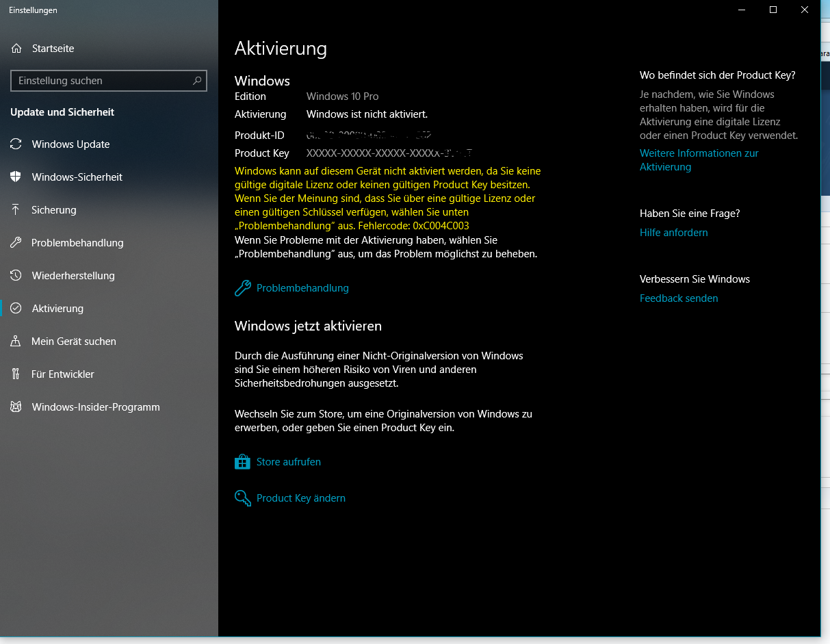Image resolution: width=830 pixels, height=644 pixels.
Task: Minimize the Einstellungen window
Action: point(742,10)
